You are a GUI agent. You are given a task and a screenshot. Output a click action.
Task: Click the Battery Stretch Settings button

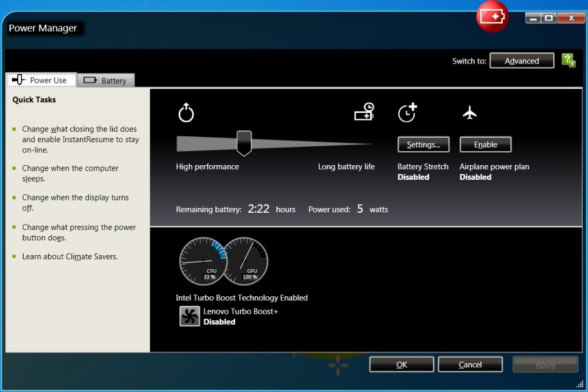point(423,144)
